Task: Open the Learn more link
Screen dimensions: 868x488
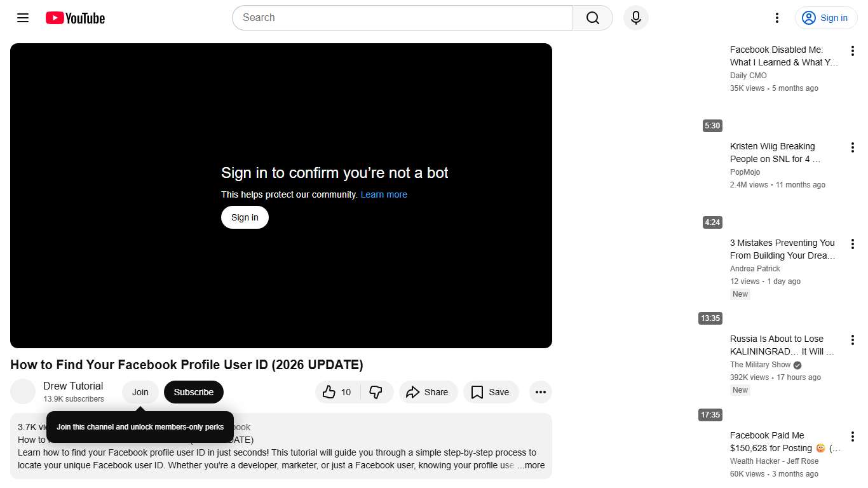Action: point(384,194)
